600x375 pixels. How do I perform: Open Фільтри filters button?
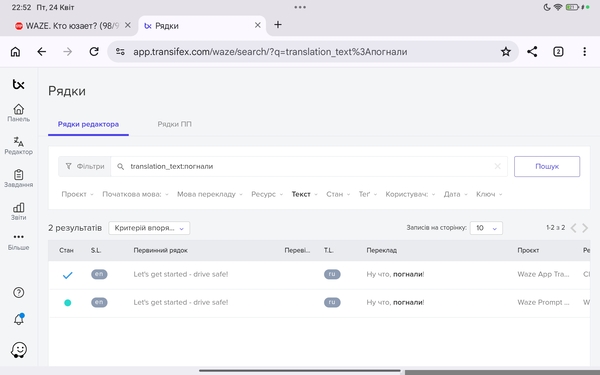click(x=85, y=166)
